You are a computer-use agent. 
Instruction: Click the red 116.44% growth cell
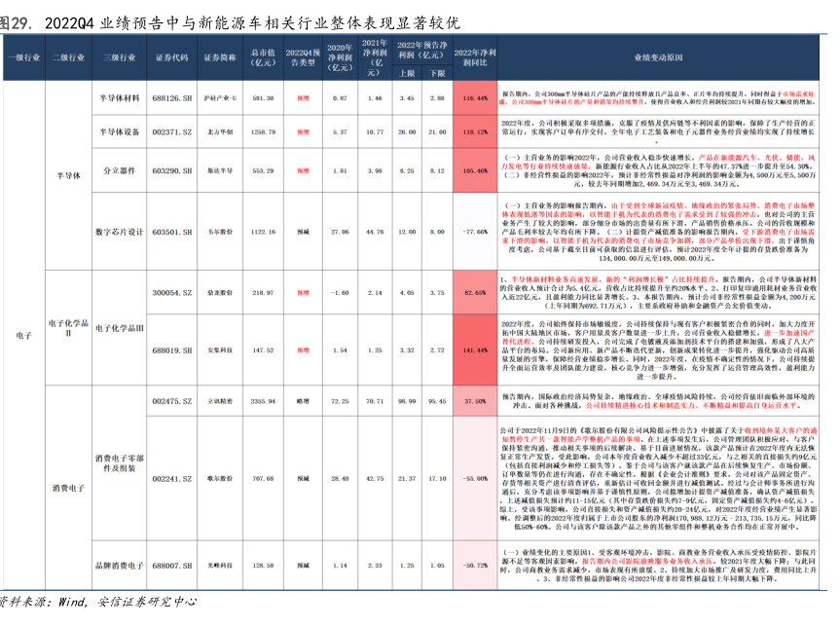(x=476, y=98)
